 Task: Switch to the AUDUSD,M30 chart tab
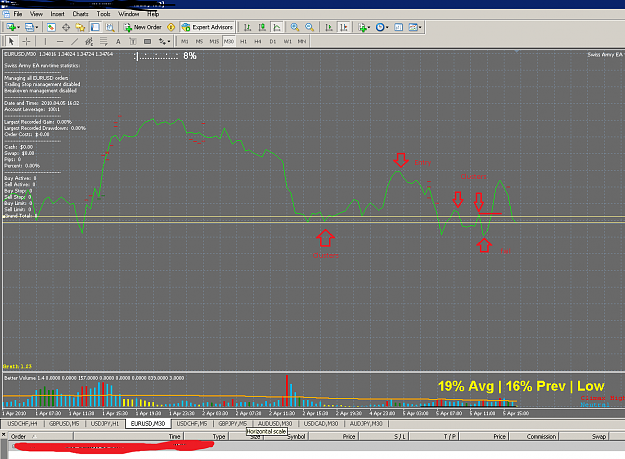(x=275, y=424)
